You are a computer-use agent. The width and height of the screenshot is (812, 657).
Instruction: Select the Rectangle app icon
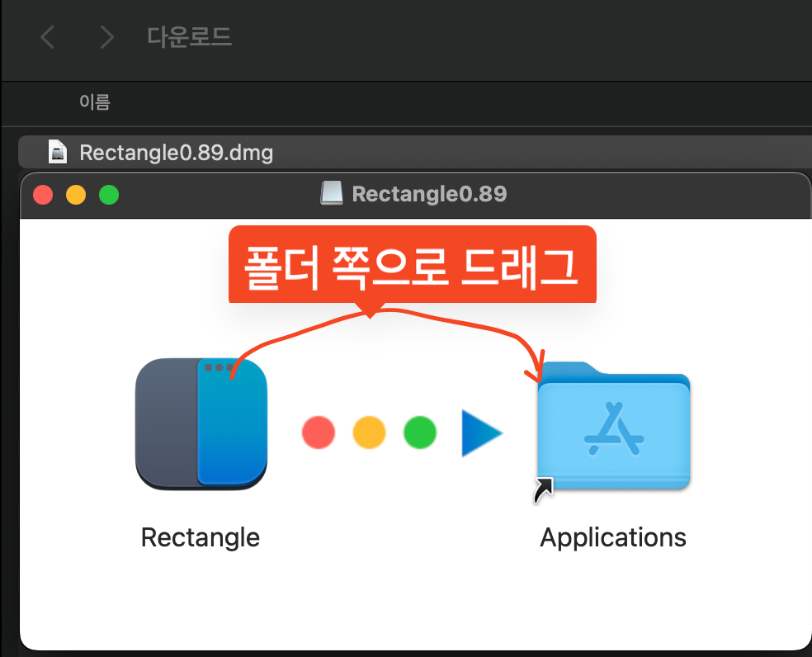(201, 424)
